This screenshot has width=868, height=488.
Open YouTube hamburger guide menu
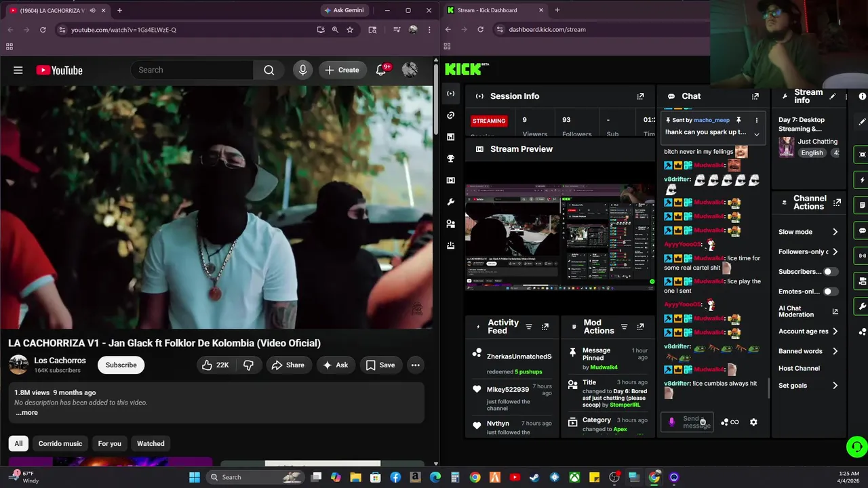coord(18,70)
